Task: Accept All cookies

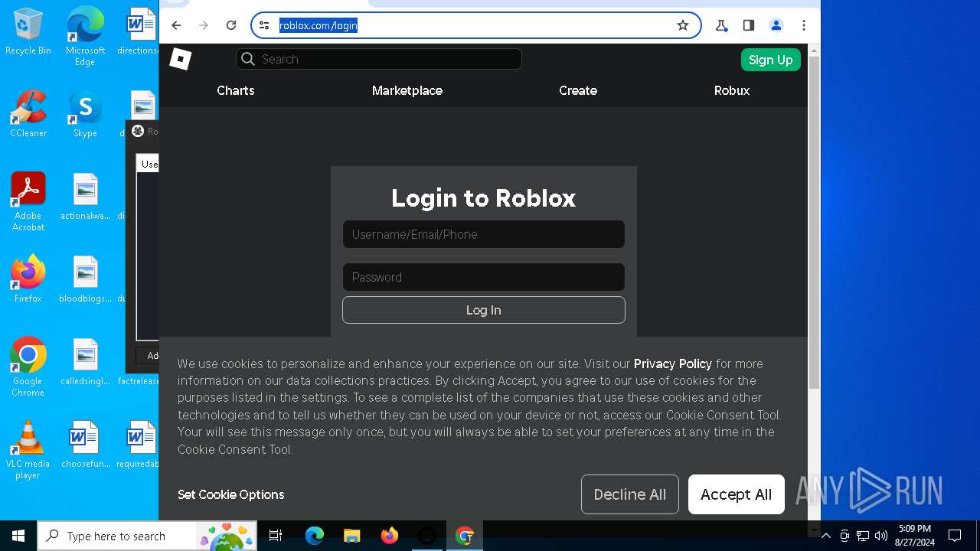Action: (737, 494)
